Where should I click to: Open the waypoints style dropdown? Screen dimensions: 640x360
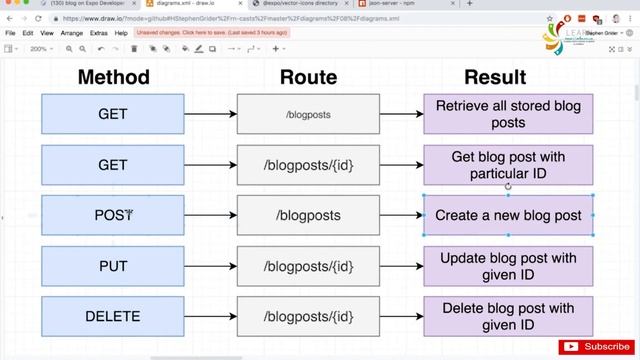coord(253,49)
